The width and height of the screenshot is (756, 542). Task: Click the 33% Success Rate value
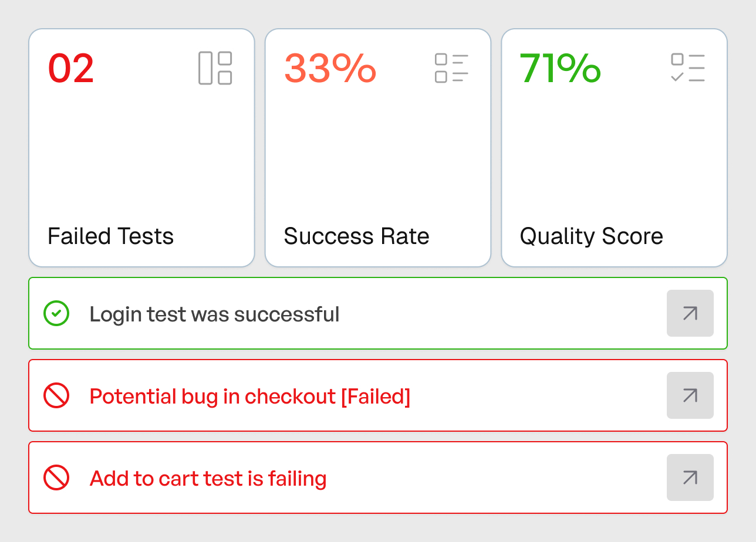tap(330, 68)
